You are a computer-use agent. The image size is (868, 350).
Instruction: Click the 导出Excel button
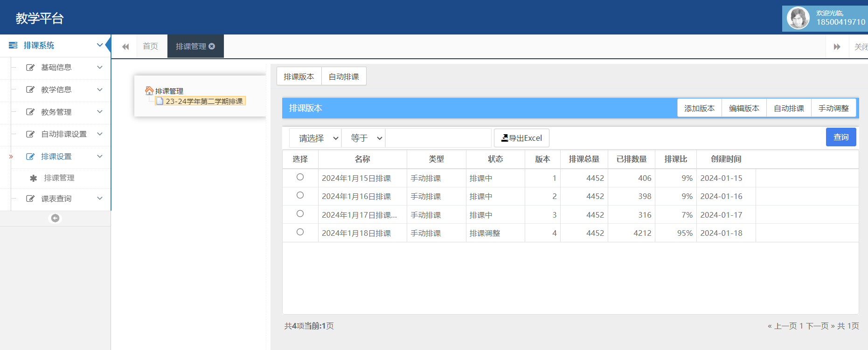pyautogui.click(x=521, y=138)
